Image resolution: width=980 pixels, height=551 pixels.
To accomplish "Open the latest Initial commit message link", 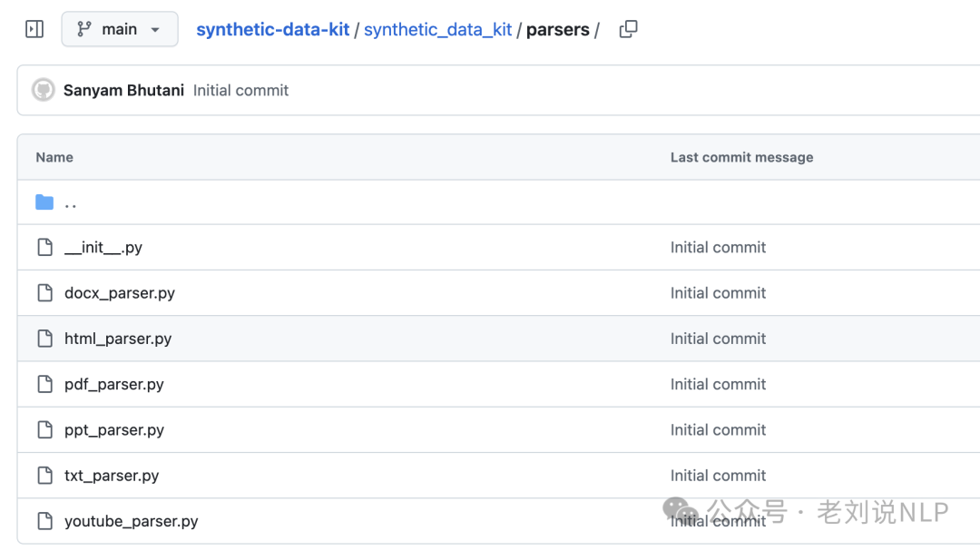I will click(x=240, y=90).
